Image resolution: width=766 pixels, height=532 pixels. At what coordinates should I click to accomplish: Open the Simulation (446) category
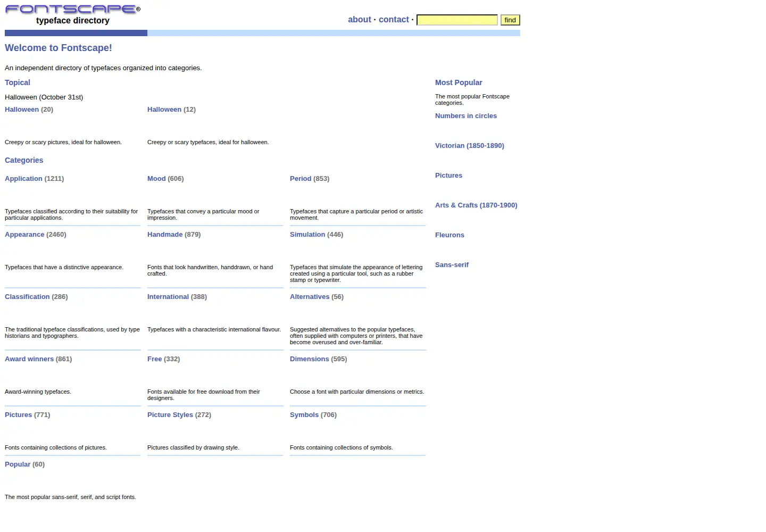(317, 235)
